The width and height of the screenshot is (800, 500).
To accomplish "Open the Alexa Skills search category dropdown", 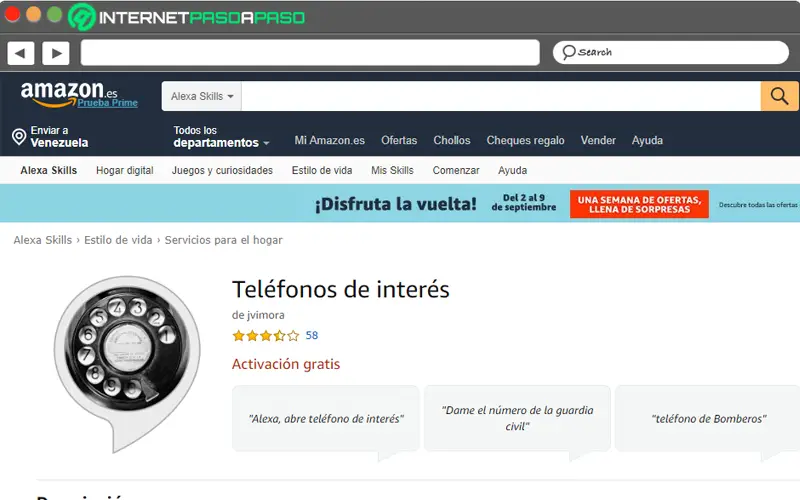I will (202, 96).
